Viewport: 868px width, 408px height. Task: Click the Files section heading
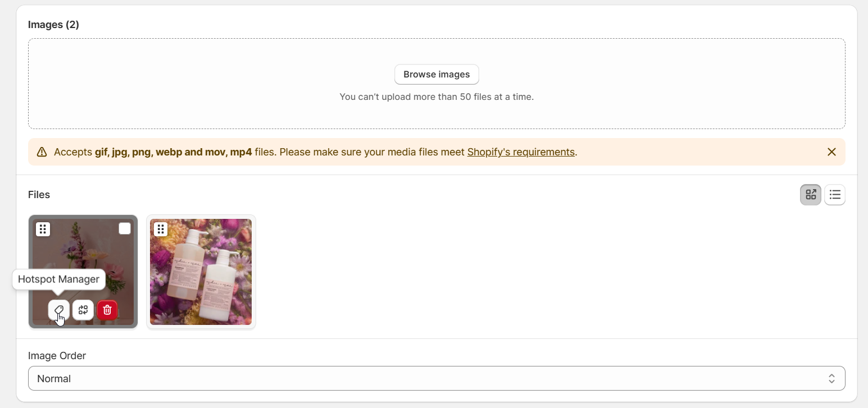click(39, 195)
